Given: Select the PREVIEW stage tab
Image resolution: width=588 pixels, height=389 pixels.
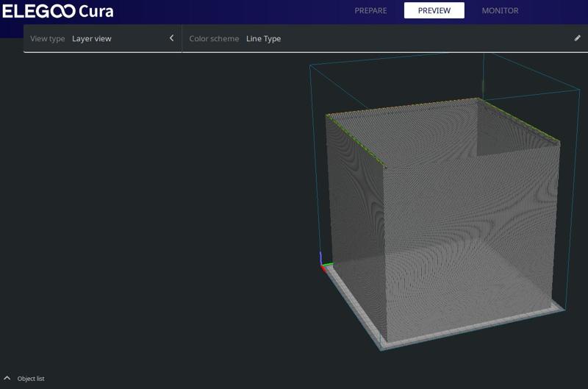Looking at the screenshot, I should 434,10.
